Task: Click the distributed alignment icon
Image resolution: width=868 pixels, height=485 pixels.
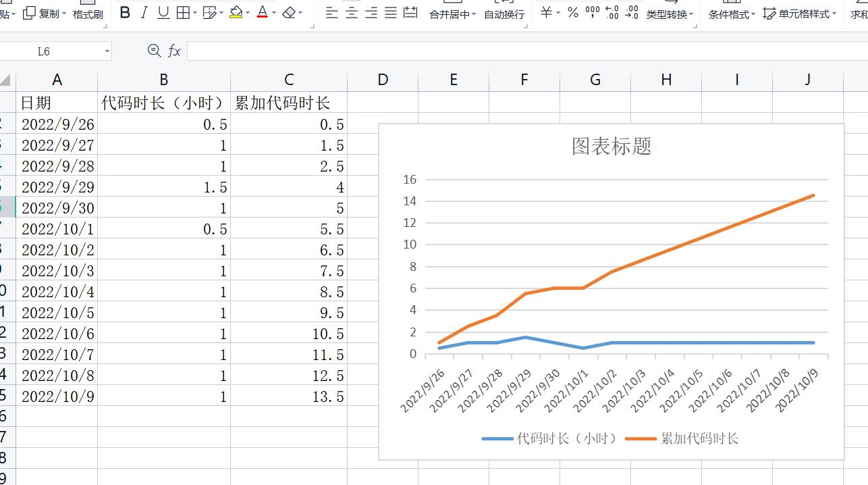Action: point(410,13)
